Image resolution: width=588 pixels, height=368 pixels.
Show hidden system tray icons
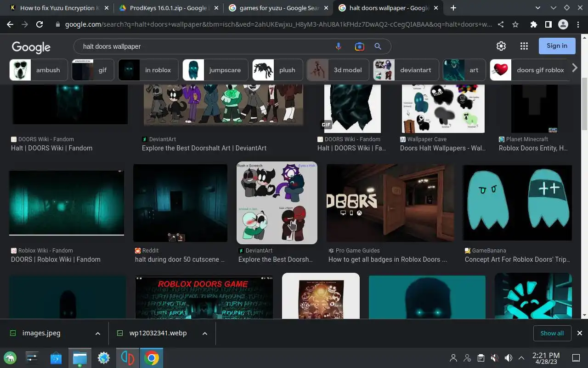[x=521, y=358]
